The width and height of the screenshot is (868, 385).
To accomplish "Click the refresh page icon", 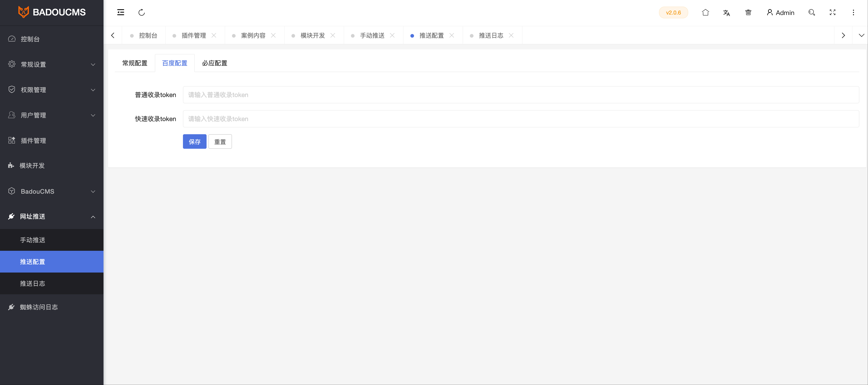I will (x=141, y=12).
